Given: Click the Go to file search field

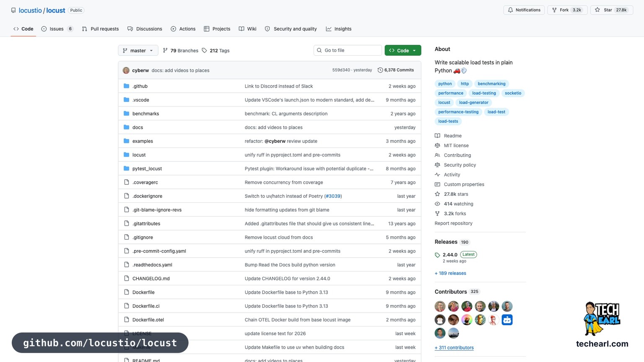Looking at the screenshot, I should pyautogui.click(x=348, y=50).
